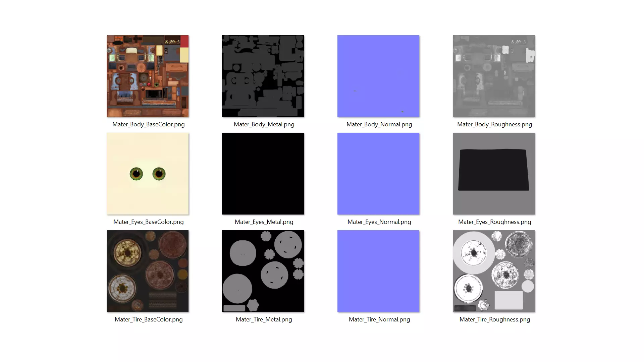
Task: Select the Mater_Tire_Roughness.png thumbnail
Action: [x=494, y=271]
